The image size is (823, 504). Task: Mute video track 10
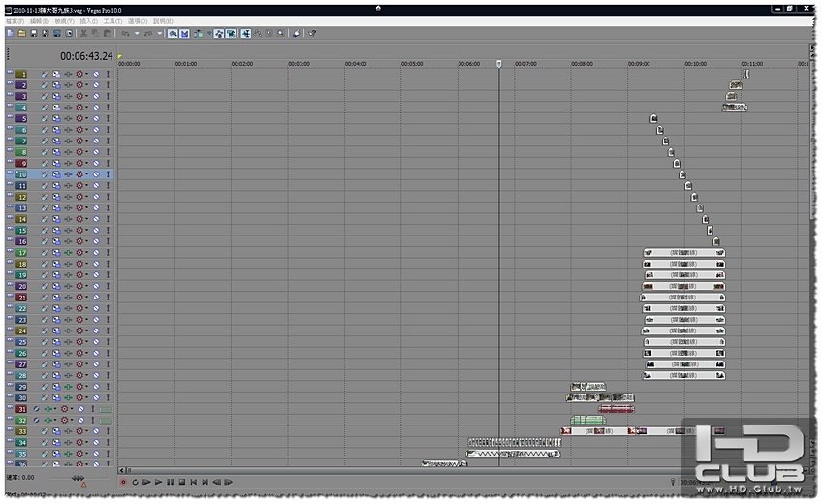point(96,174)
